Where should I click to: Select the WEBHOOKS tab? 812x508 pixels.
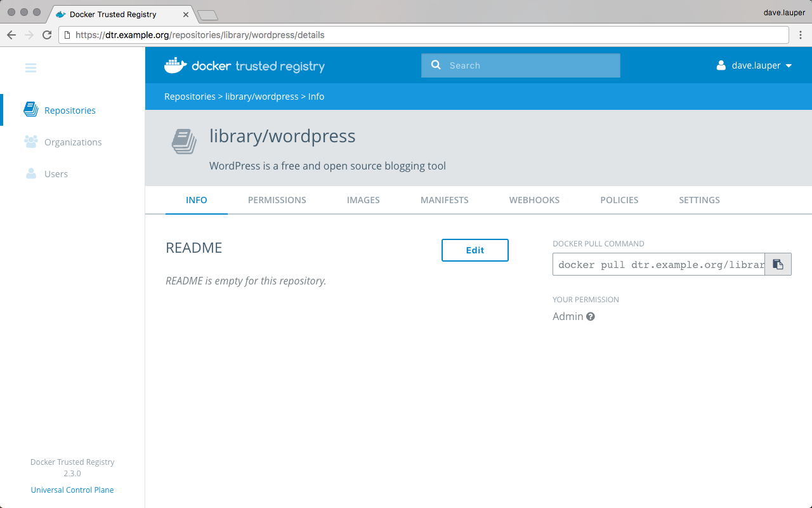[x=534, y=200]
